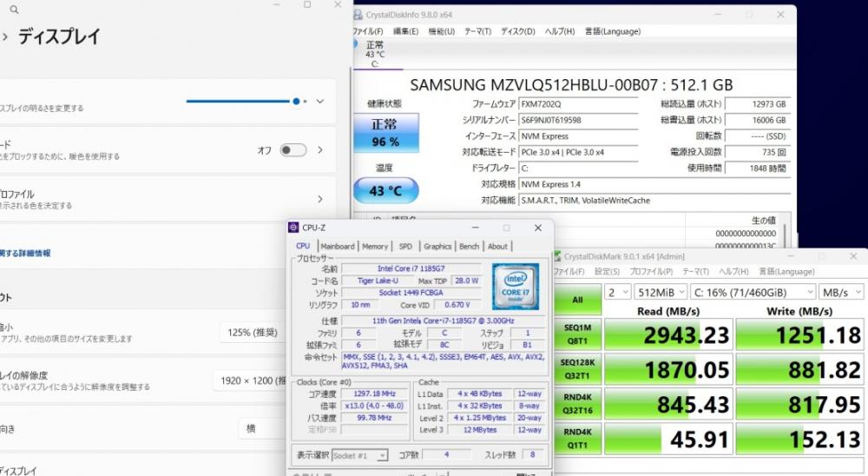868x476 pixels.
Task: Open ファイル(F) menu in CrystalDiskInfo
Action: (x=367, y=31)
